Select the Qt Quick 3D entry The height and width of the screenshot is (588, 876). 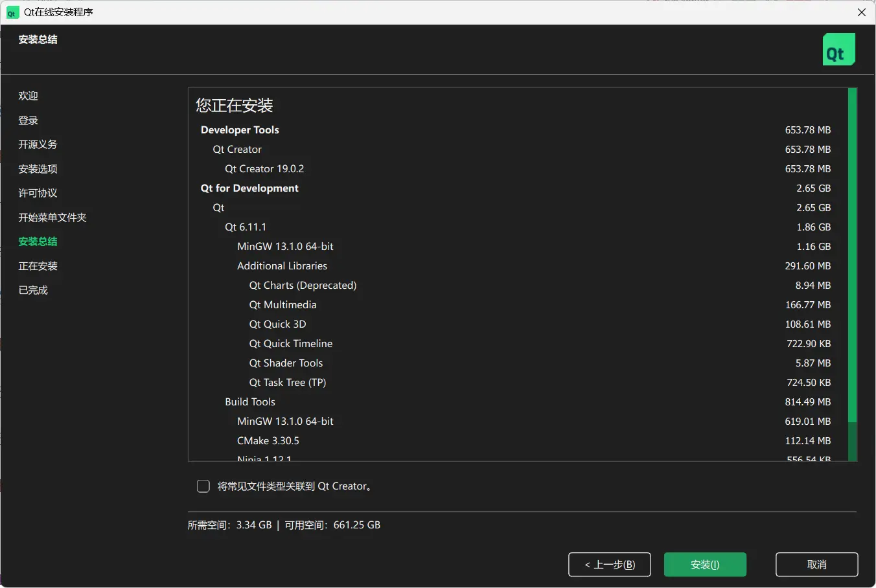[516, 324]
